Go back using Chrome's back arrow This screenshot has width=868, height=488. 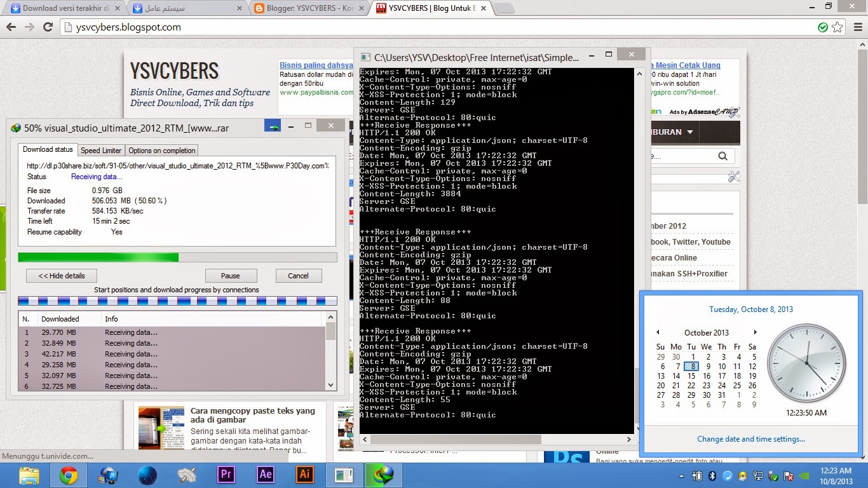11,27
